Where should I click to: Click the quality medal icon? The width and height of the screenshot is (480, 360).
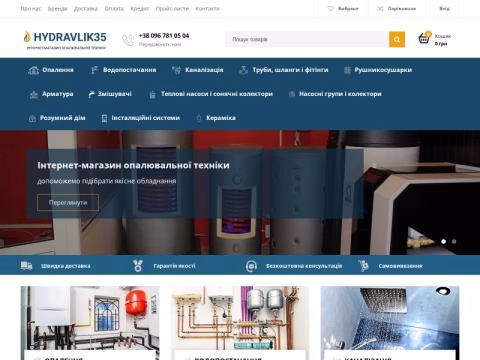138,266
